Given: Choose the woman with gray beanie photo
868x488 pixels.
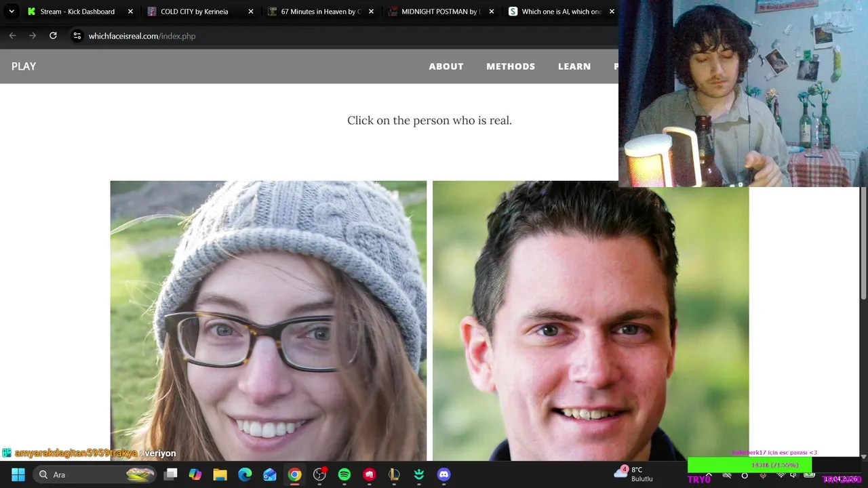Looking at the screenshot, I should 269,321.
